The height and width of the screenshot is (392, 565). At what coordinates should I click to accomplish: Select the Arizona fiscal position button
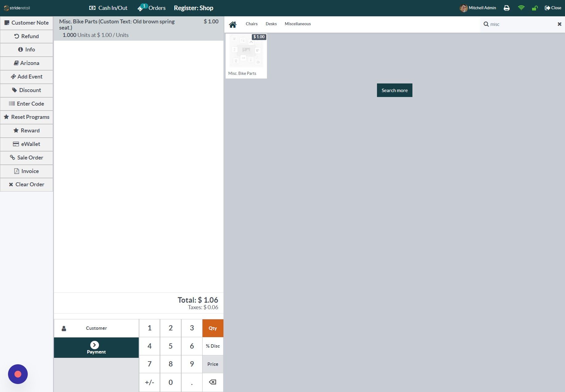27,63
